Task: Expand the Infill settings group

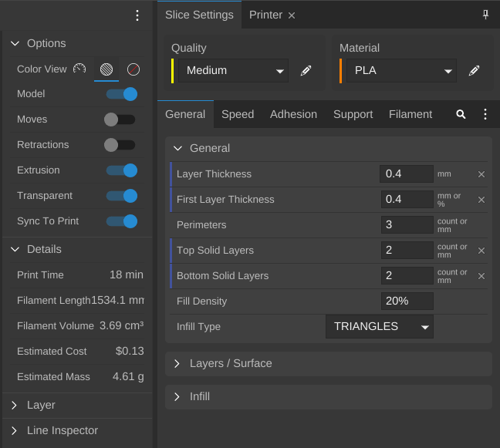Action: pos(177,396)
